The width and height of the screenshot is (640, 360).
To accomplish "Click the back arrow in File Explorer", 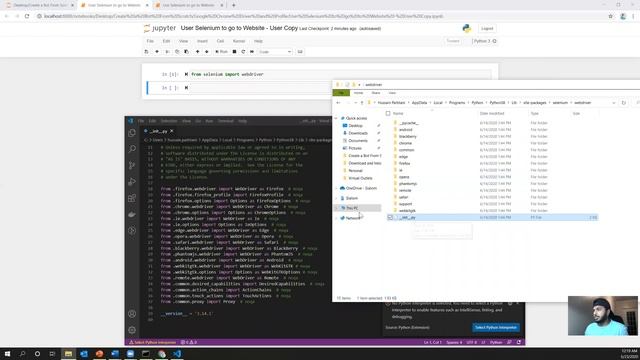I will pyautogui.click(x=338, y=103).
